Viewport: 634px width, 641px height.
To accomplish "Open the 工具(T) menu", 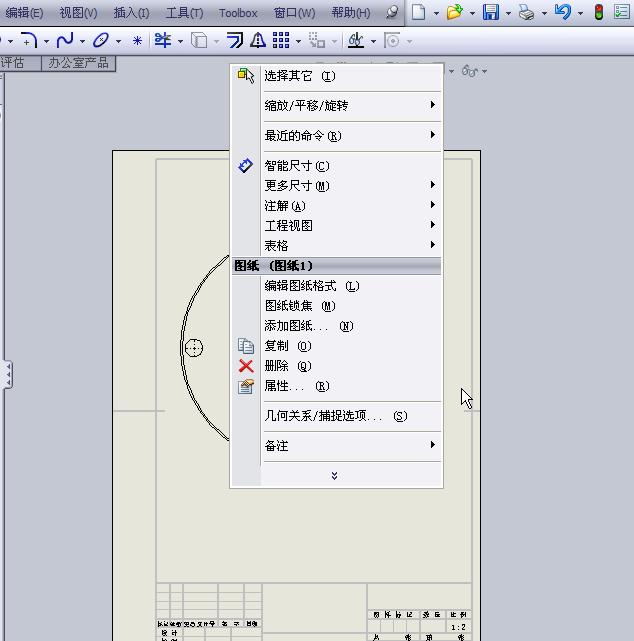I will [184, 13].
